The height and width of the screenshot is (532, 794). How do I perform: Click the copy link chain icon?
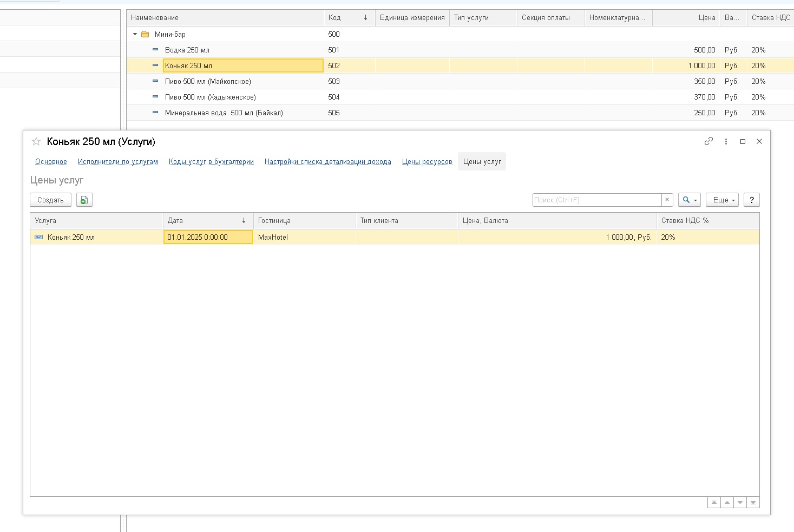tap(708, 141)
